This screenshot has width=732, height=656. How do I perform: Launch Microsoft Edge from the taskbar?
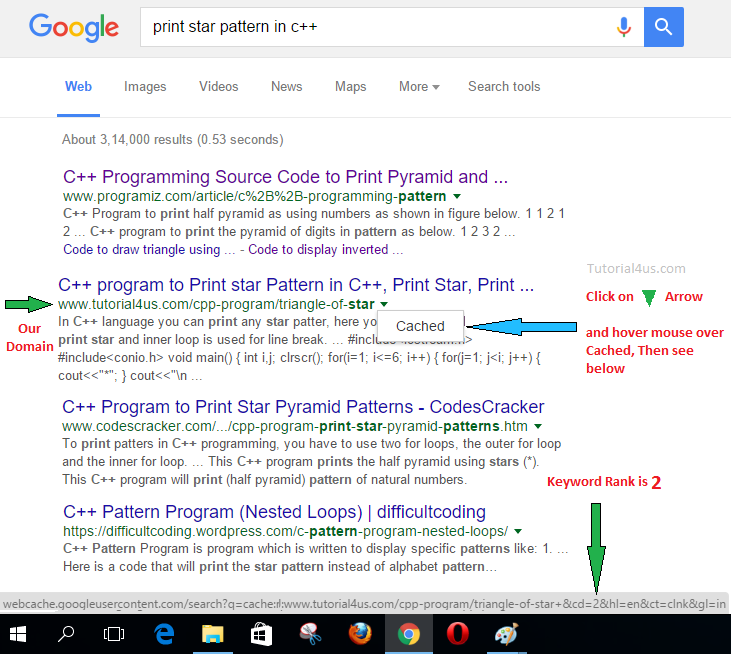[164, 634]
